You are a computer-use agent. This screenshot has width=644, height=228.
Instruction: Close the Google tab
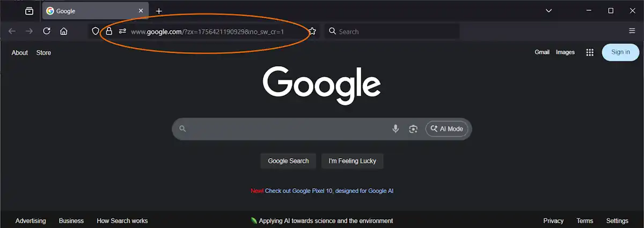141,11
